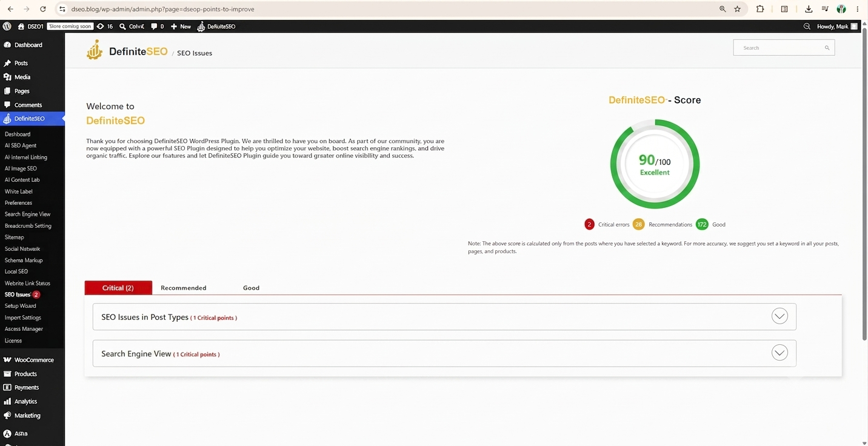
Task: Click the 'SEO Issues' breadcrumb text in header
Action: (x=195, y=53)
